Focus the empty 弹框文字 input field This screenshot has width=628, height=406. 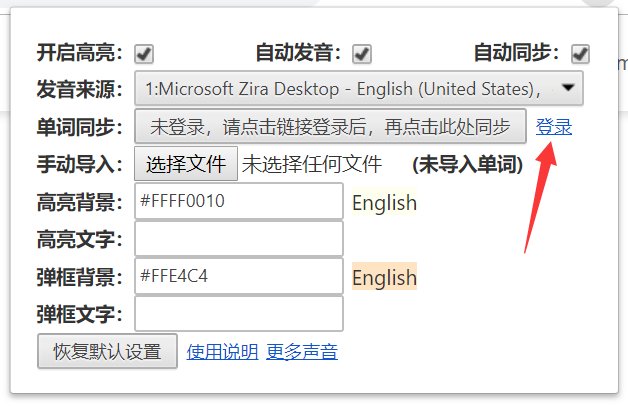coord(239,314)
